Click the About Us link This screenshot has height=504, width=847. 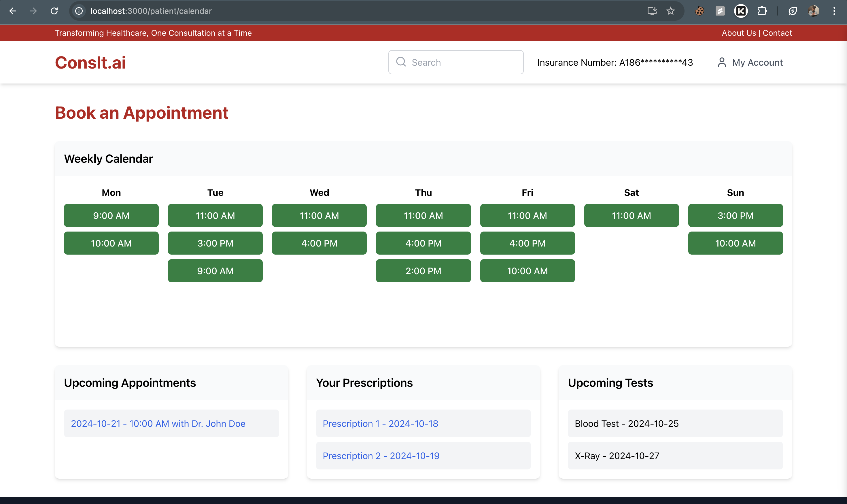[x=739, y=33]
